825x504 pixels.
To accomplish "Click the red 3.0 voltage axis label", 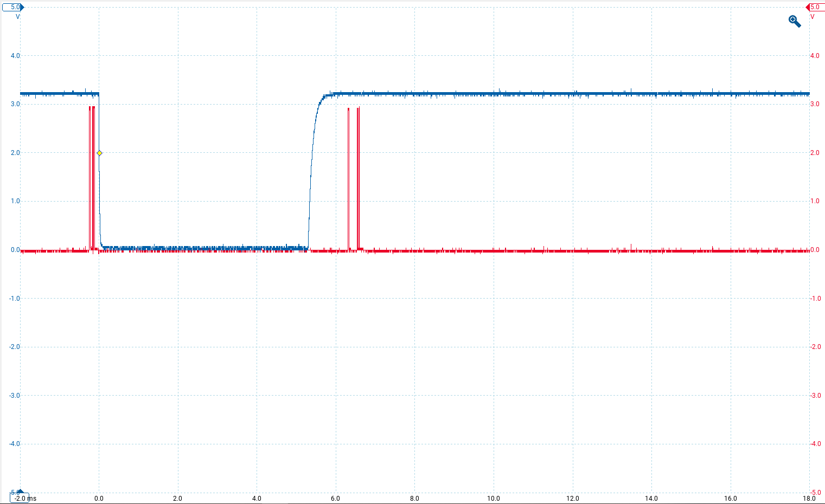I will (x=815, y=104).
